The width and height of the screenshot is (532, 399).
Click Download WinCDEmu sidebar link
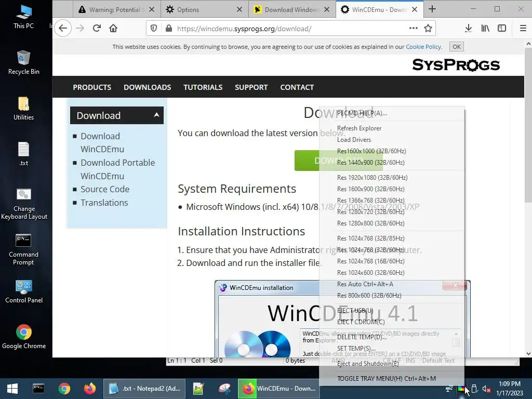102,142
